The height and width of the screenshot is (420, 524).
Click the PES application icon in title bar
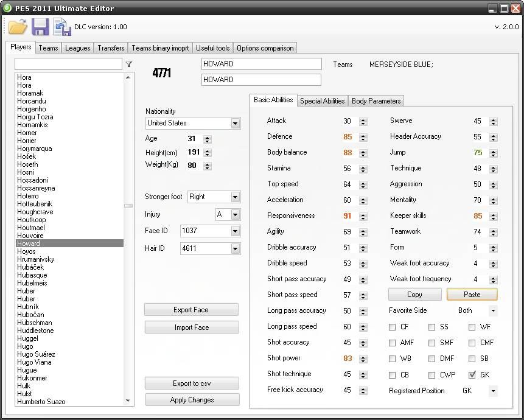(7, 9)
